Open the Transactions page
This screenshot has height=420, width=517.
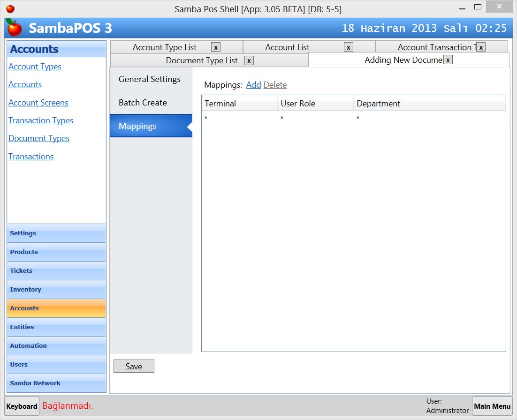(31, 157)
